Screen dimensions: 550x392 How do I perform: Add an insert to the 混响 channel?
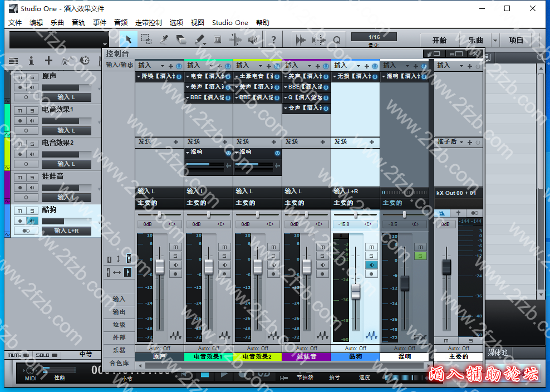click(416, 66)
